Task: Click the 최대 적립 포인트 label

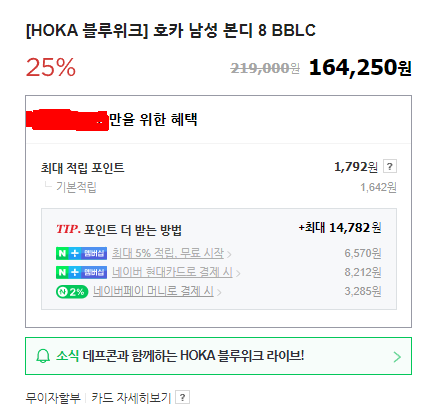Action: point(82,168)
